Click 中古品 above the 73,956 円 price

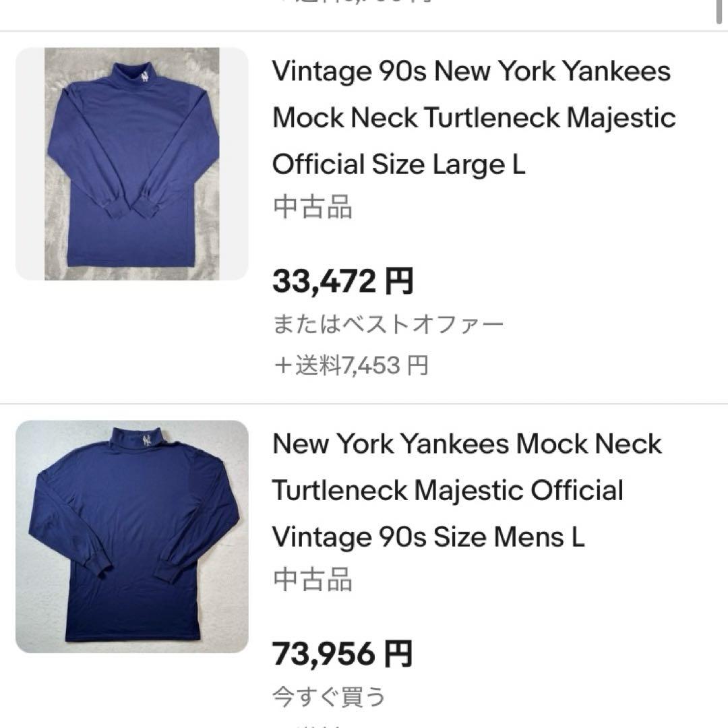313,580
